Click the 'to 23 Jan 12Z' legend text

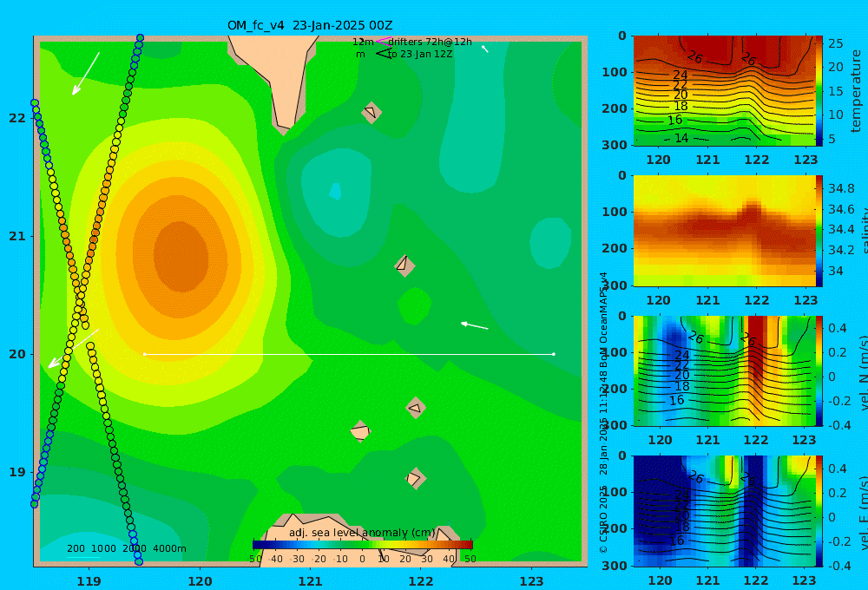[x=419, y=54]
